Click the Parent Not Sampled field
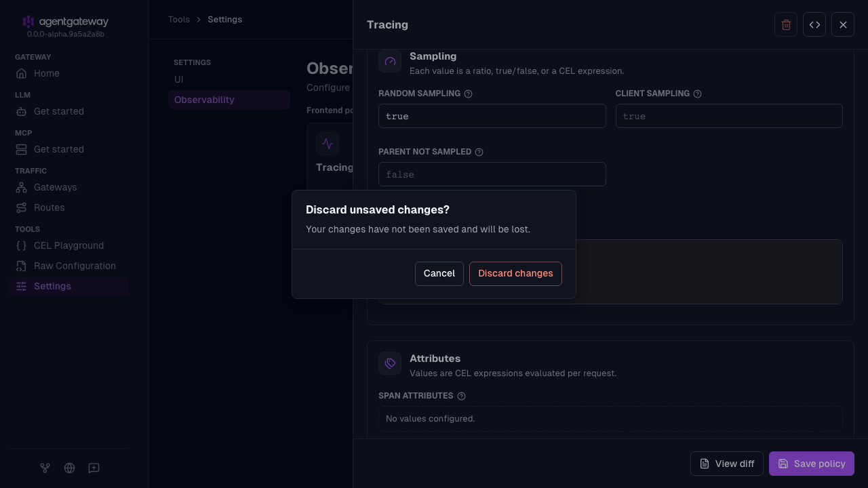The height and width of the screenshot is (488, 868). tap(492, 174)
